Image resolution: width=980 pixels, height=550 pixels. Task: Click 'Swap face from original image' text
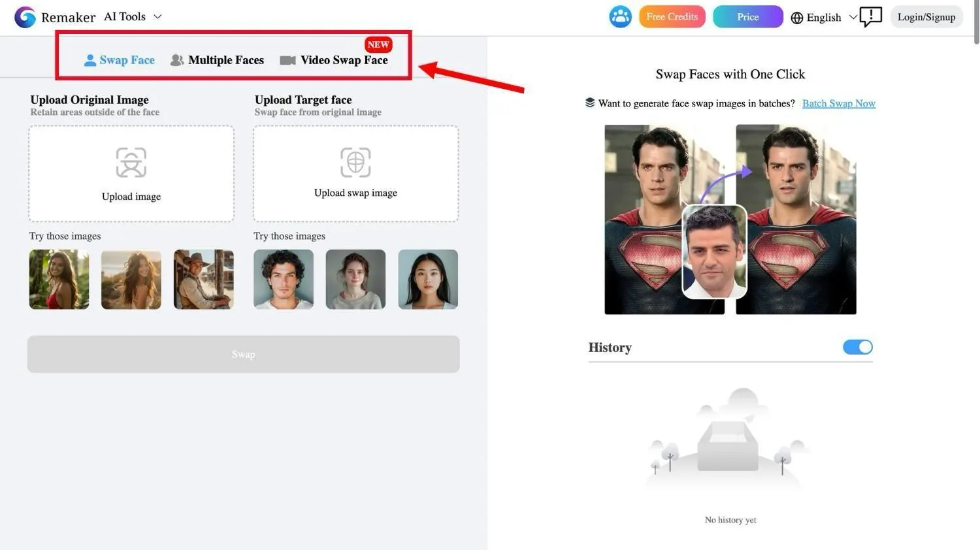318,112
